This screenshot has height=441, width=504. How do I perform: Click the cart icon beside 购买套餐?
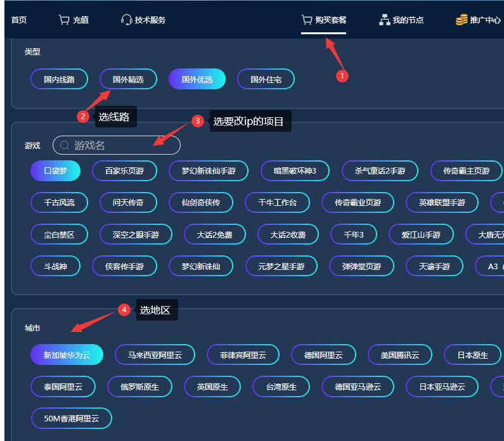(307, 20)
